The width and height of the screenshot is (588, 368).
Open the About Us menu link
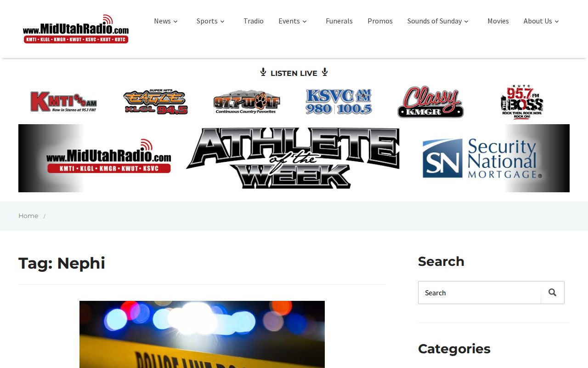pos(538,21)
